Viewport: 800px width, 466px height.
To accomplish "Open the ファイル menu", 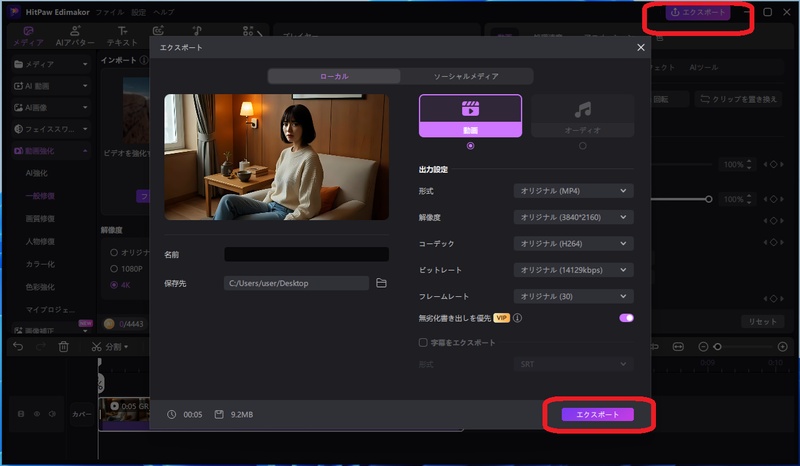I will point(110,12).
